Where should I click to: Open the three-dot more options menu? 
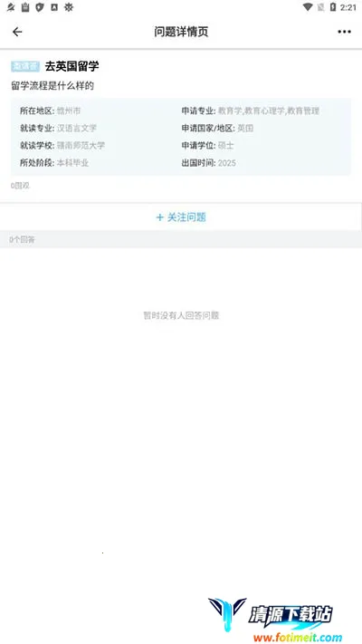[344, 32]
